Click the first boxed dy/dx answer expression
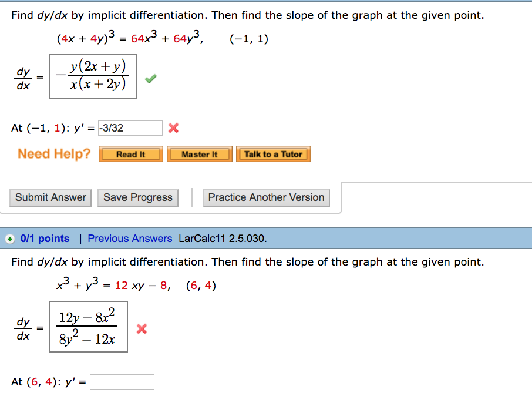The image size is (532, 396). coord(93,76)
